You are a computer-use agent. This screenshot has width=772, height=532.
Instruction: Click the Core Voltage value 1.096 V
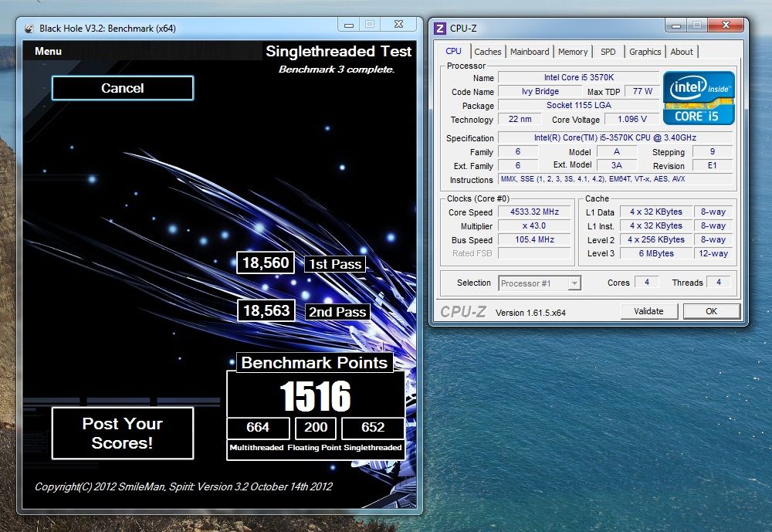[x=631, y=119]
